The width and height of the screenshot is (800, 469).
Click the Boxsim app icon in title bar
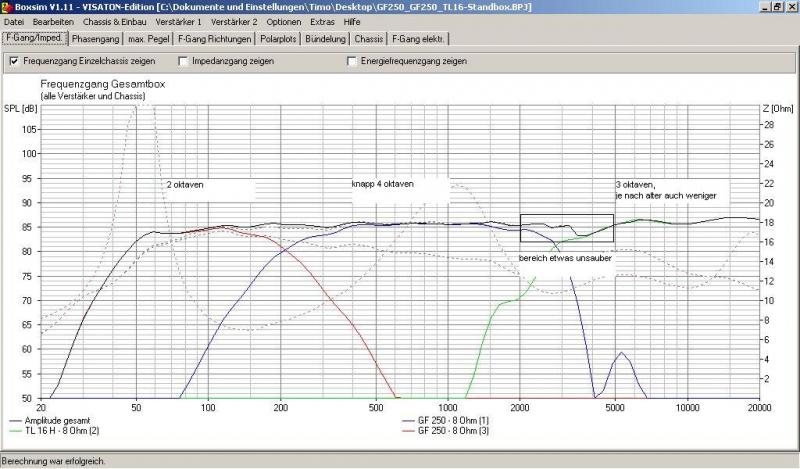coord(7,7)
